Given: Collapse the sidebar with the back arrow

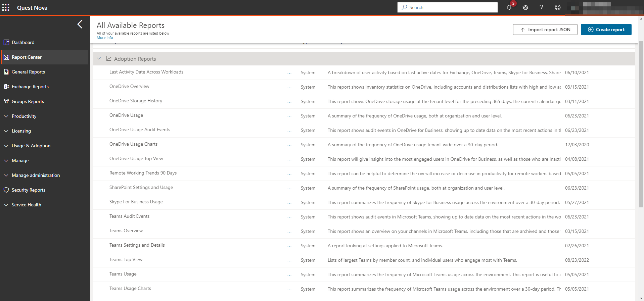Looking at the screenshot, I should [x=80, y=24].
